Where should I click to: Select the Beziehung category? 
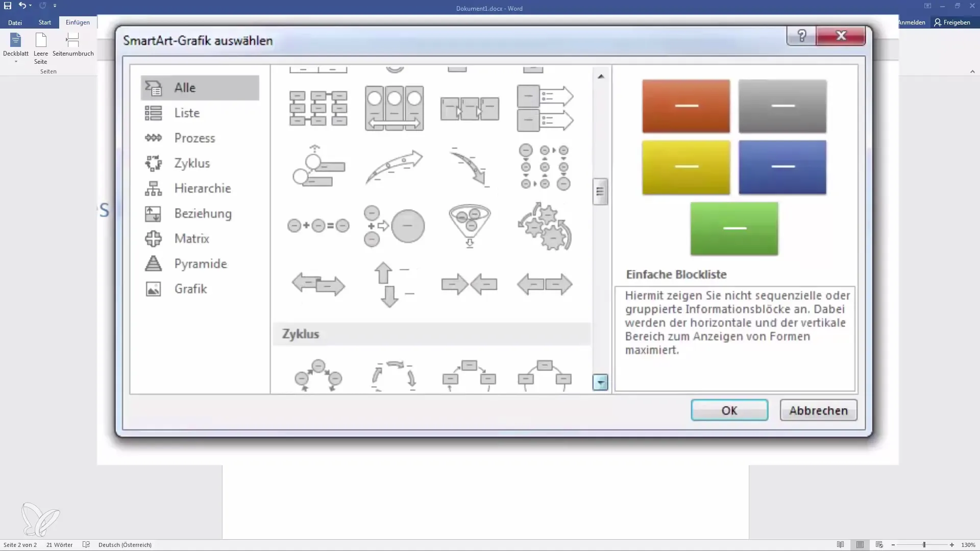(200, 213)
